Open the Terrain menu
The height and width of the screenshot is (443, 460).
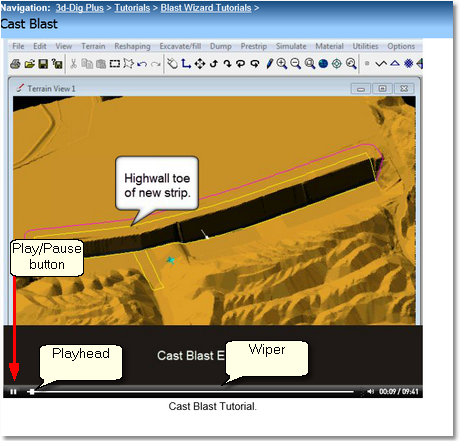pos(93,46)
